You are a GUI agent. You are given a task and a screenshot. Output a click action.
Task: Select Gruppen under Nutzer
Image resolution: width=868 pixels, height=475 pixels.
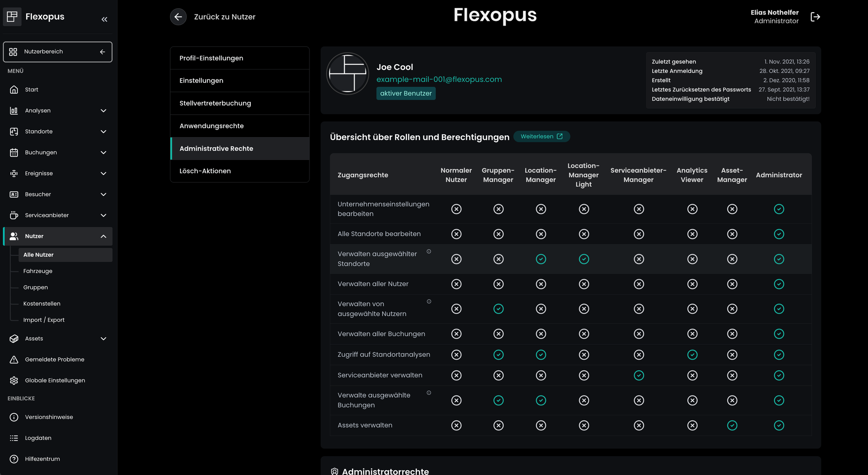pyautogui.click(x=36, y=287)
